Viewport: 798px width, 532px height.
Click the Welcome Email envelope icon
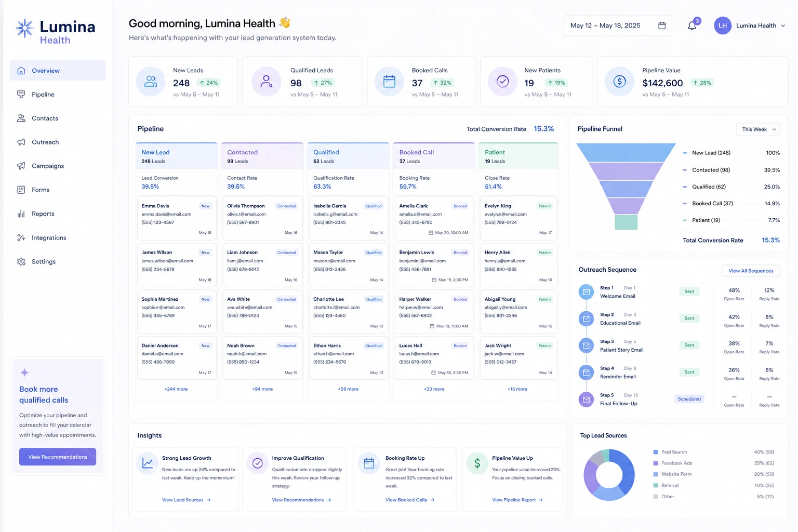[x=586, y=292]
